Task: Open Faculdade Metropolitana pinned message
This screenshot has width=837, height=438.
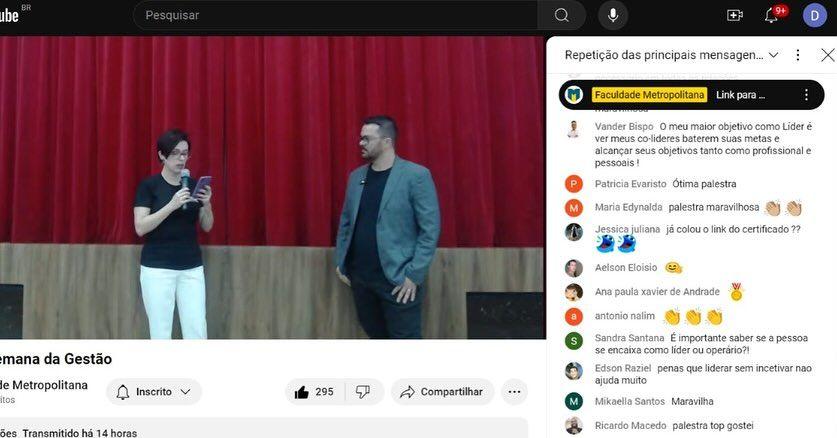Action: [x=680, y=95]
